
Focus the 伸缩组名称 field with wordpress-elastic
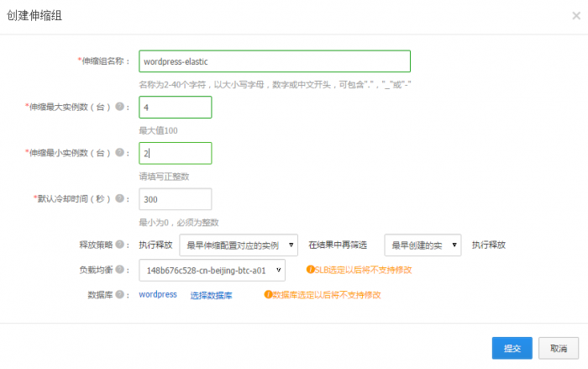(x=275, y=61)
